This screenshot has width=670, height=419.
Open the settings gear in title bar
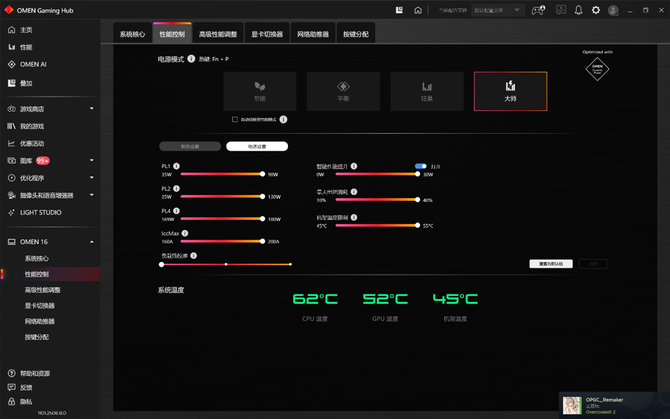pos(596,10)
